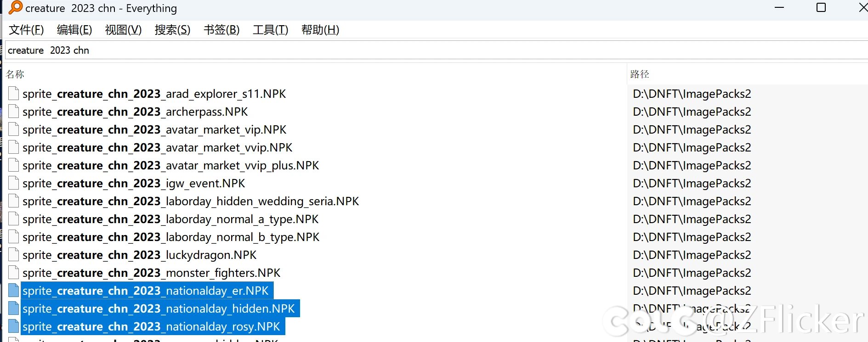868x342 pixels.
Task: Maximize the Everything window
Action: tap(821, 7)
